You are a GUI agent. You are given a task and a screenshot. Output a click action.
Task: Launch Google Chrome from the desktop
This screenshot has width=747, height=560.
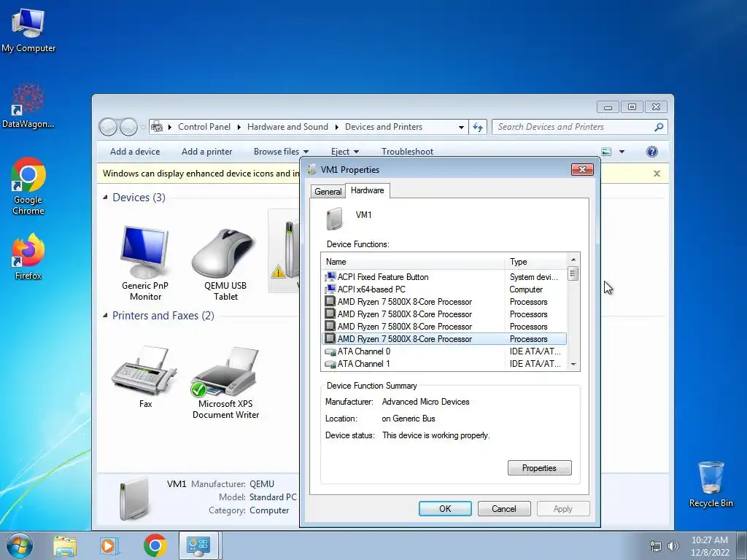(28, 186)
